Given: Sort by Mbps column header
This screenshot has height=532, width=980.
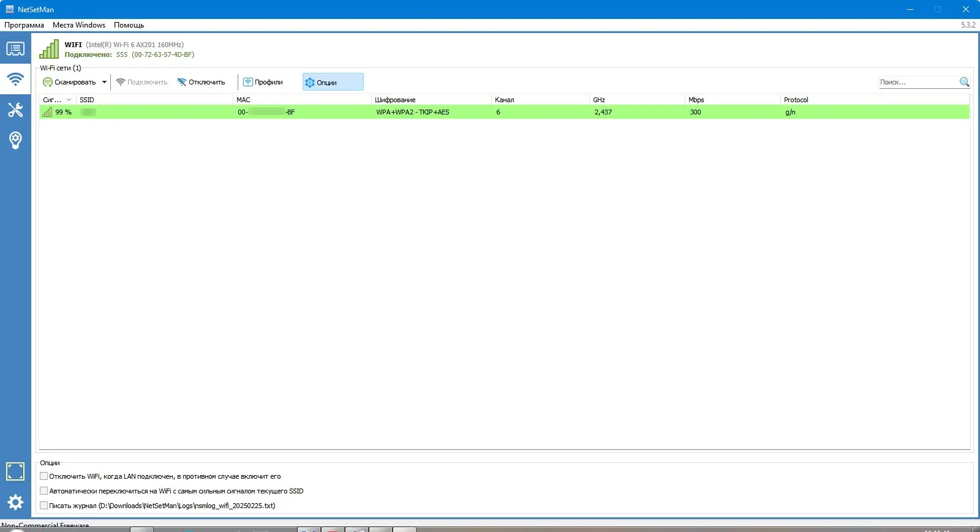Looking at the screenshot, I should point(733,100).
